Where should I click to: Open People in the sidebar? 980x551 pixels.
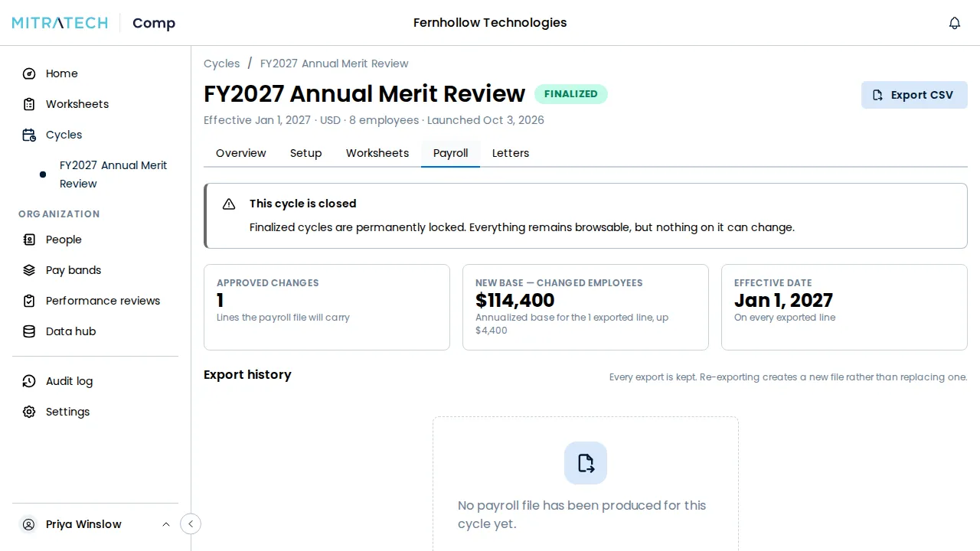coord(96,240)
